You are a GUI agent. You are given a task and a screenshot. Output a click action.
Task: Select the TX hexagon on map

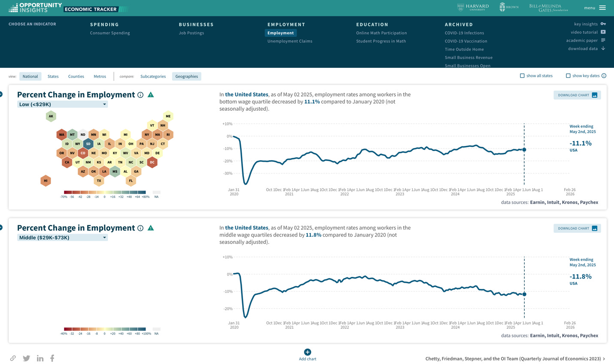(x=99, y=181)
